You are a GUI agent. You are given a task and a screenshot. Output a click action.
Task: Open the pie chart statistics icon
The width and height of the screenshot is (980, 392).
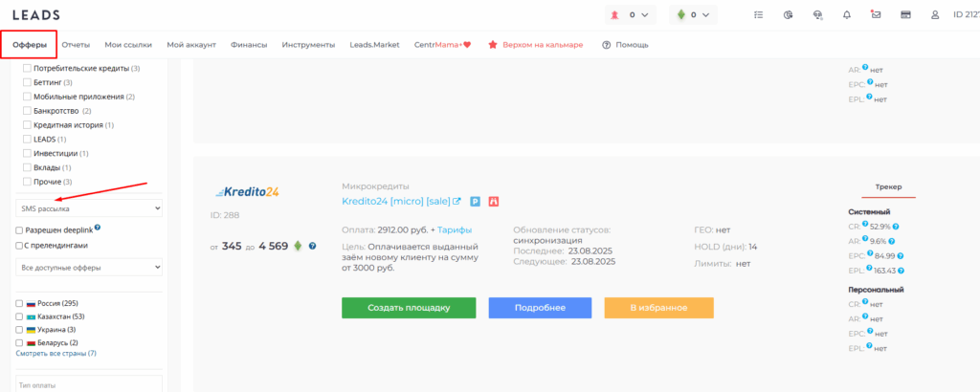pos(789,15)
